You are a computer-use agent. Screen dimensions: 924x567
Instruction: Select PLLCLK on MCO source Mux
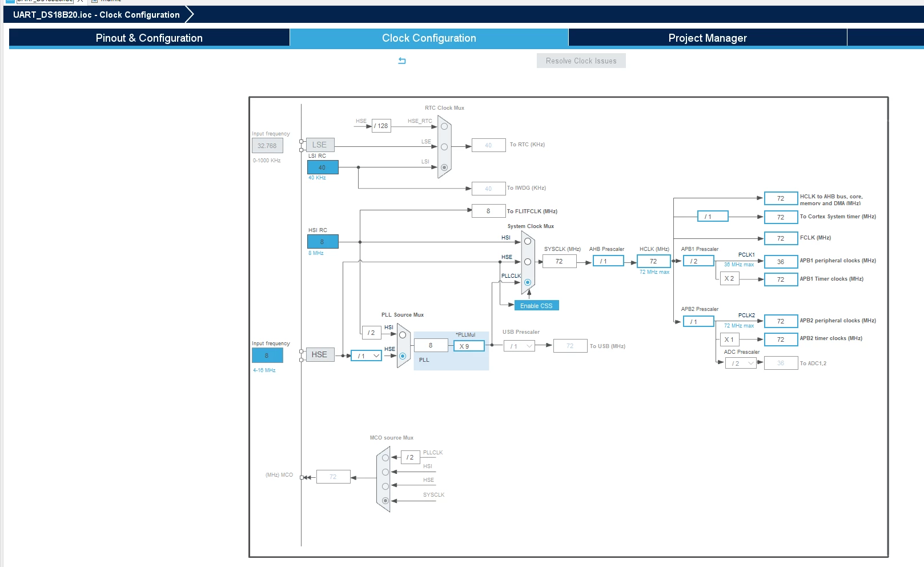pos(385,458)
